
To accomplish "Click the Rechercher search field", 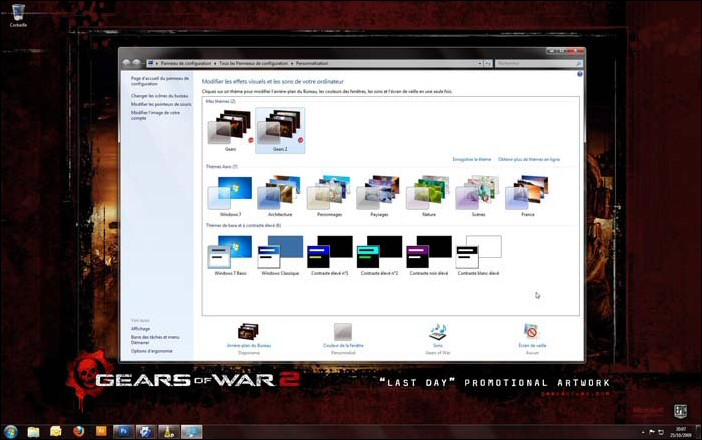I will (x=539, y=64).
